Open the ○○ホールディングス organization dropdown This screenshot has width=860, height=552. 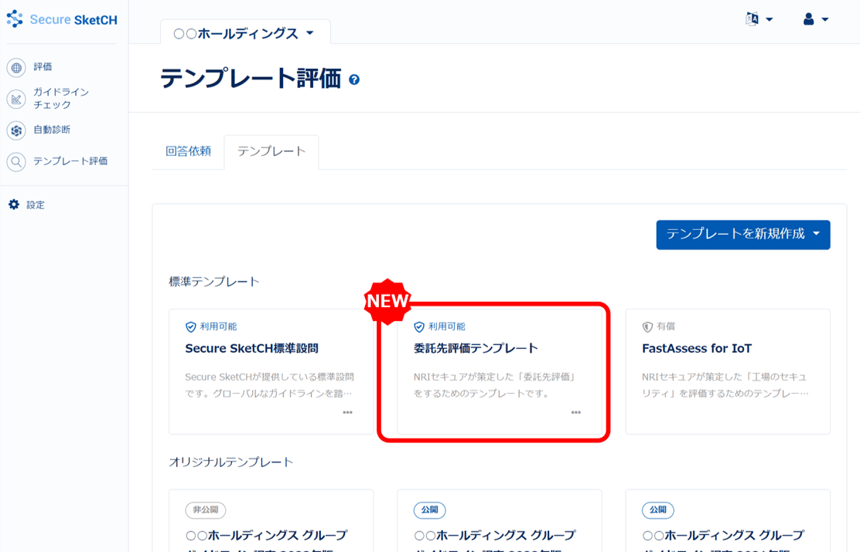click(245, 33)
